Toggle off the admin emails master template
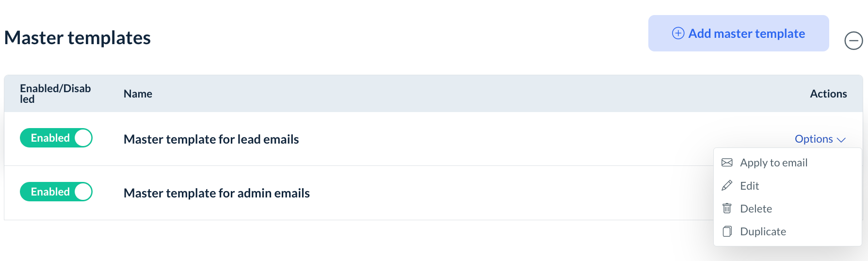This screenshot has width=868, height=261. coord(56,192)
